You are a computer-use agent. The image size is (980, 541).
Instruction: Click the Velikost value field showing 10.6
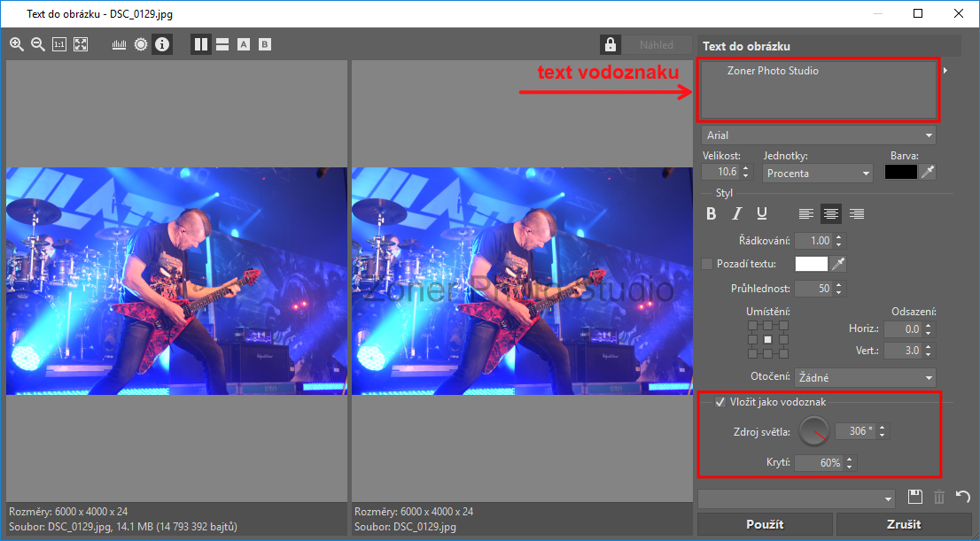pyautogui.click(x=722, y=172)
